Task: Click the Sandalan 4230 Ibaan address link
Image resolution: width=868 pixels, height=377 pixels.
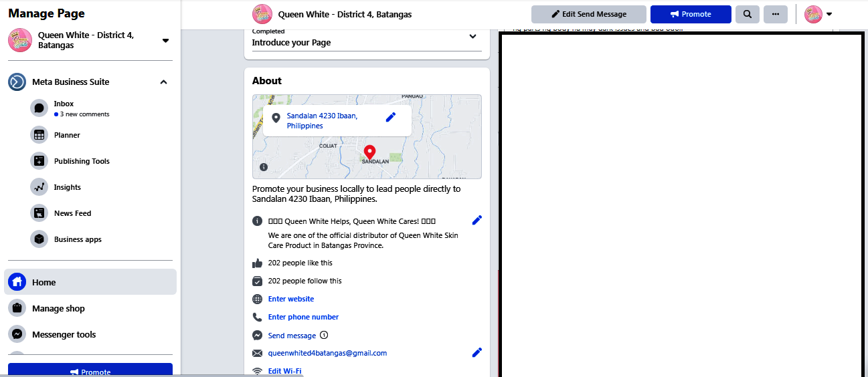Action: tap(322, 120)
